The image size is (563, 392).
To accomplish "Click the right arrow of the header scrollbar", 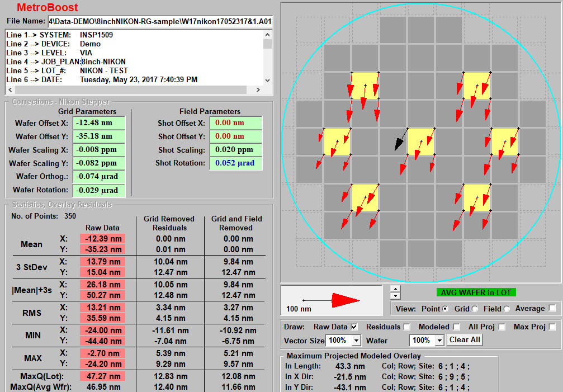I will (x=258, y=89).
